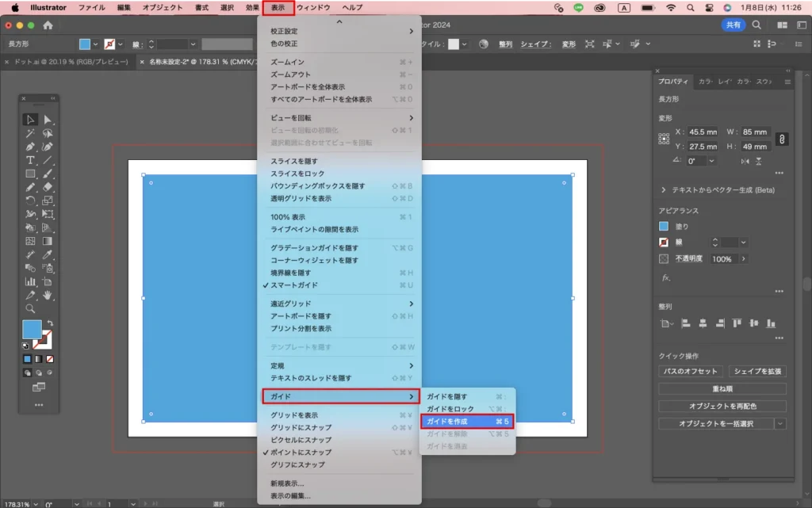Expand テキストからベクター生成 (Beta) section

pyautogui.click(x=664, y=190)
